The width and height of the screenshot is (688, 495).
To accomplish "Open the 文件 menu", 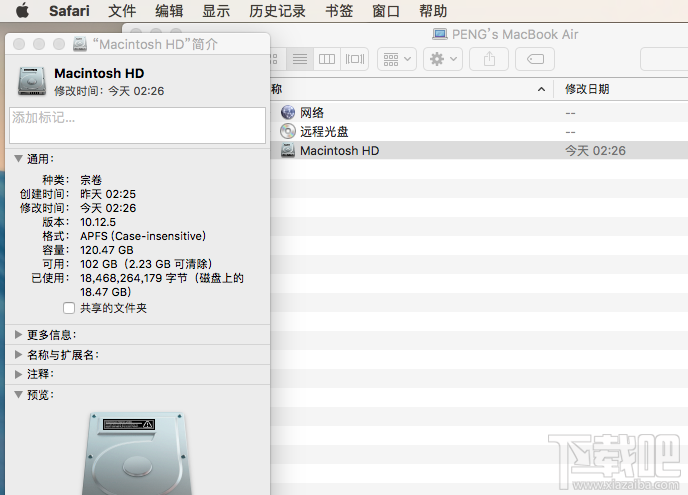I will (122, 11).
